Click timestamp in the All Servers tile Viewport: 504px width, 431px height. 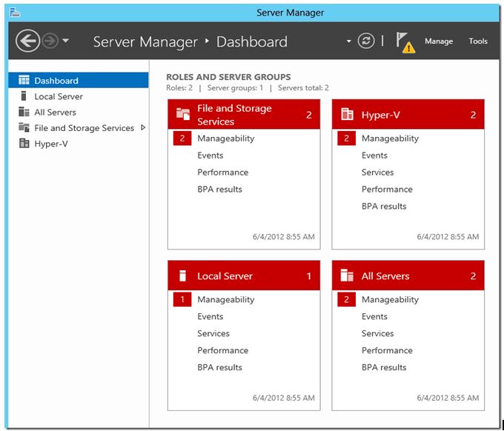[448, 398]
